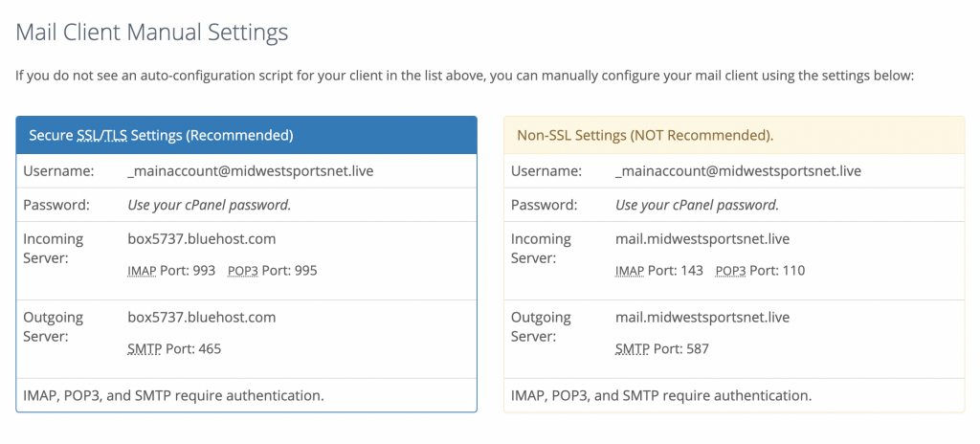
Task: Select mail.midwestsportsnet.live under Incoming Server
Action: click(702, 239)
